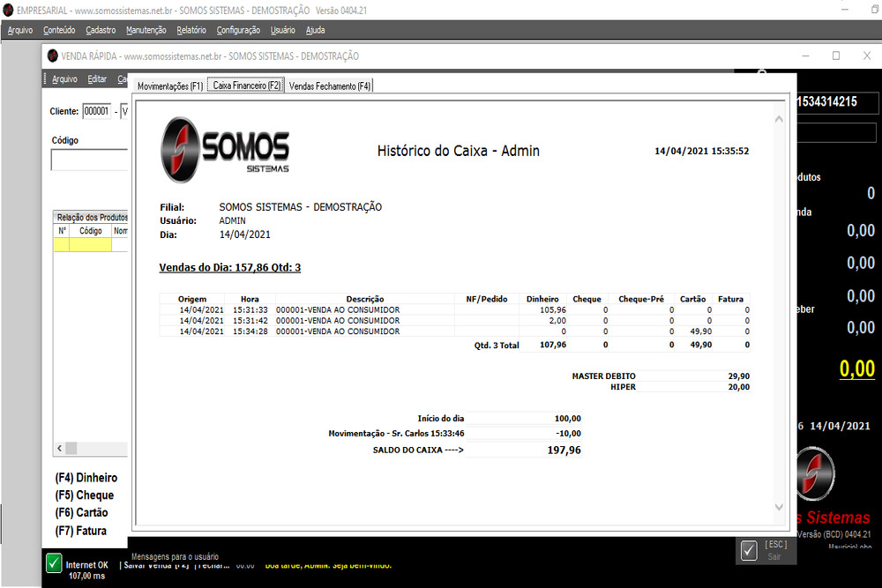This screenshot has width=882, height=588.
Task: Click the (F6) Cartão payment option
Action: 81,513
